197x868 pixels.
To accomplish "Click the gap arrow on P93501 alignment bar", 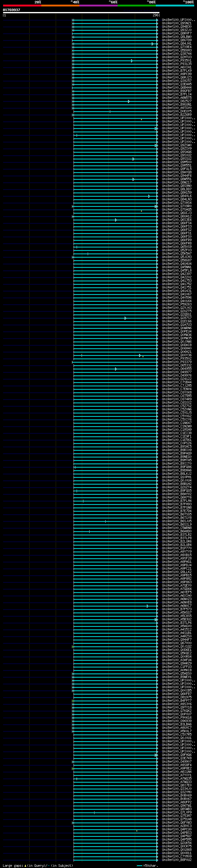I will [x=132, y=61].
